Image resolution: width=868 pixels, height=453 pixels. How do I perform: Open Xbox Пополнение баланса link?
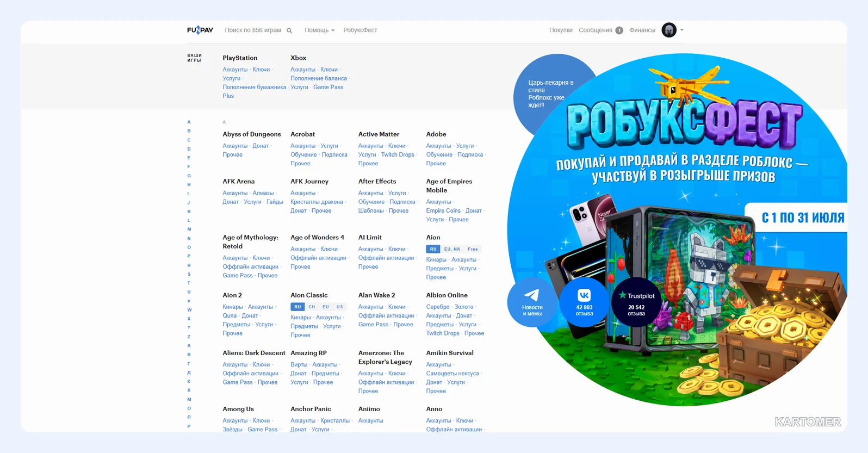point(319,78)
